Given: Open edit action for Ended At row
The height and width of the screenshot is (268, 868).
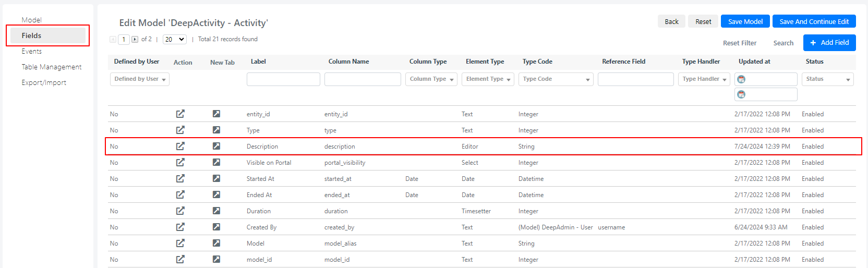Looking at the screenshot, I should point(180,194).
